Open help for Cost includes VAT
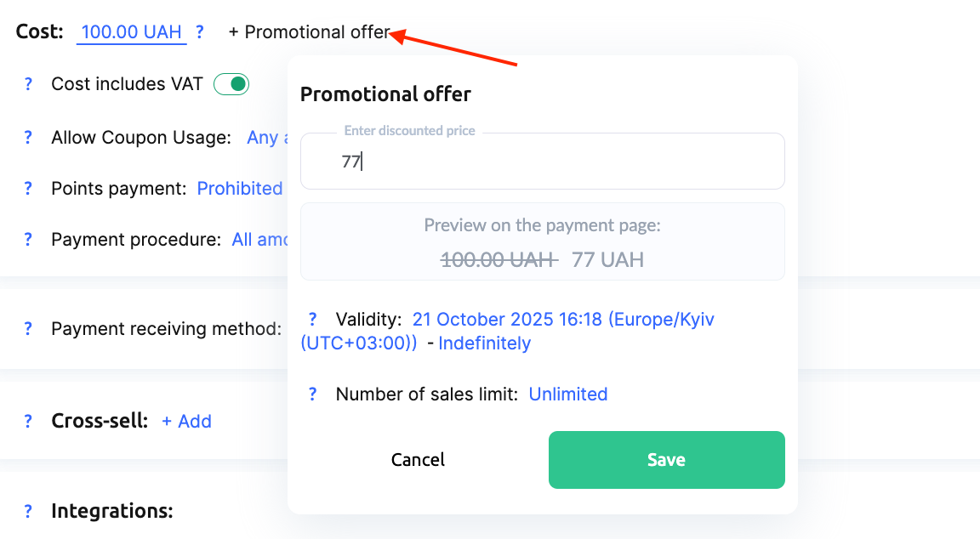Image resolution: width=980 pixels, height=539 pixels. (28, 84)
